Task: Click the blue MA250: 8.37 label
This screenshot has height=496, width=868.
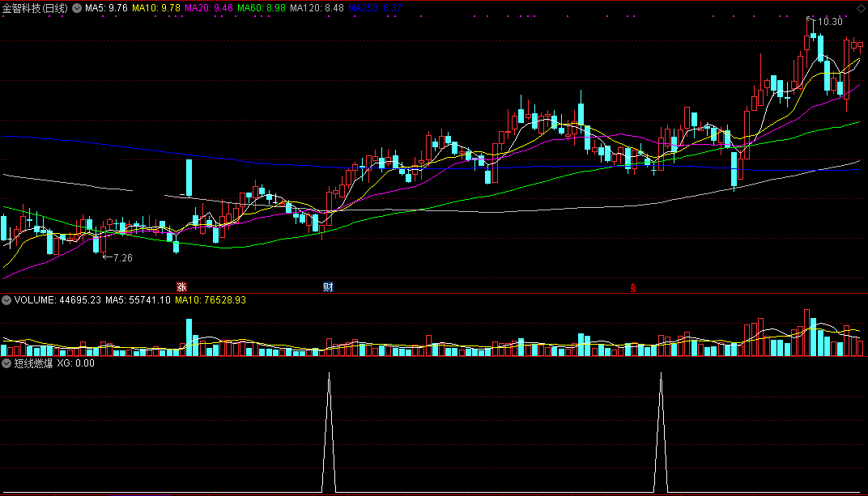Action: (375, 8)
